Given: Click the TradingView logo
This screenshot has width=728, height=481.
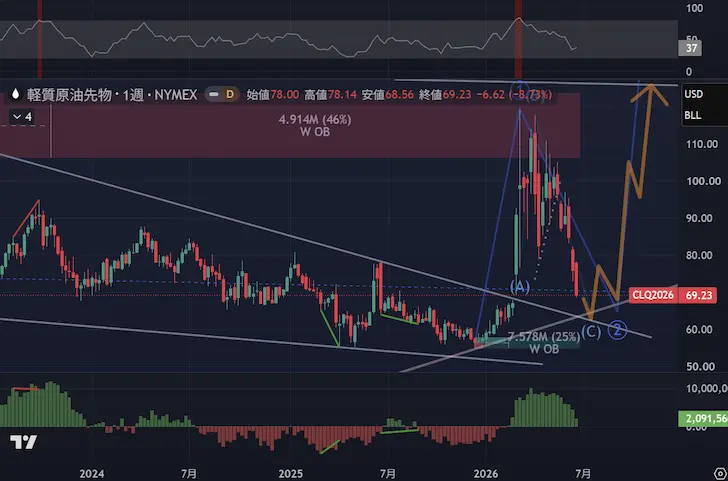Looking at the screenshot, I should click(23, 442).
